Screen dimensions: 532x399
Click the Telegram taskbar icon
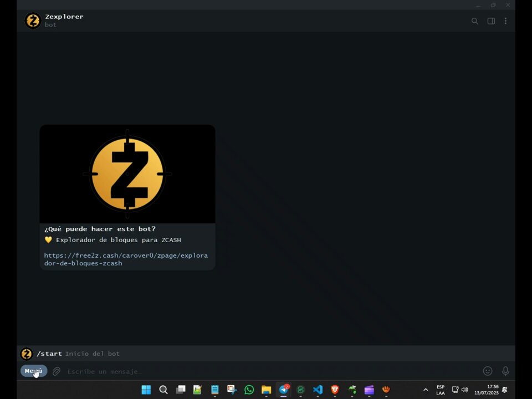click(284, 390)
